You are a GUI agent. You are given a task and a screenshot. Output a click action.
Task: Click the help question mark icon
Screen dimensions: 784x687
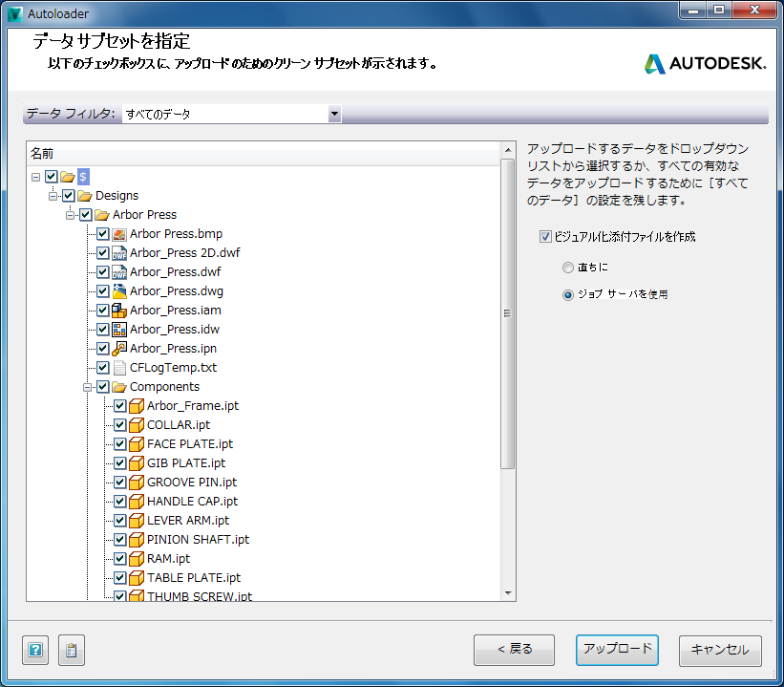[x=35, y=650]
